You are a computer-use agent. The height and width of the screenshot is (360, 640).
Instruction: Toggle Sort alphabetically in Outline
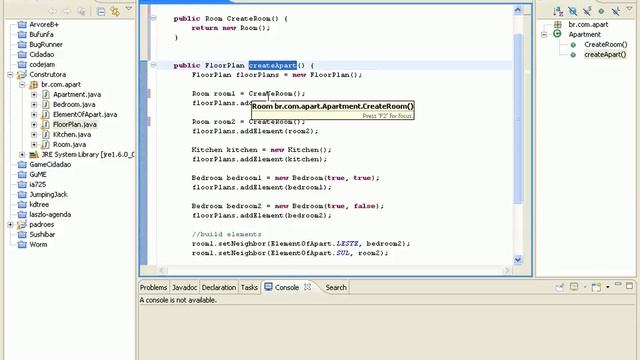[558, 11]
